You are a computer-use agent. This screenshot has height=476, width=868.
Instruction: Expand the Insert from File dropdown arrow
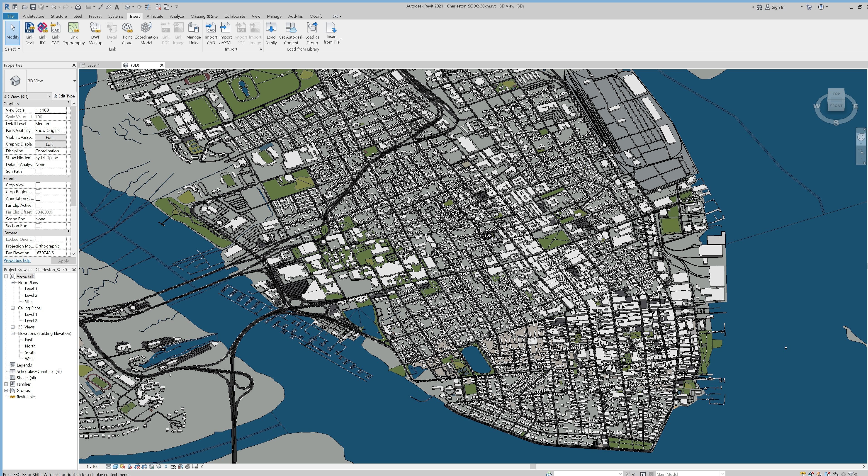(x=341, y=39)
